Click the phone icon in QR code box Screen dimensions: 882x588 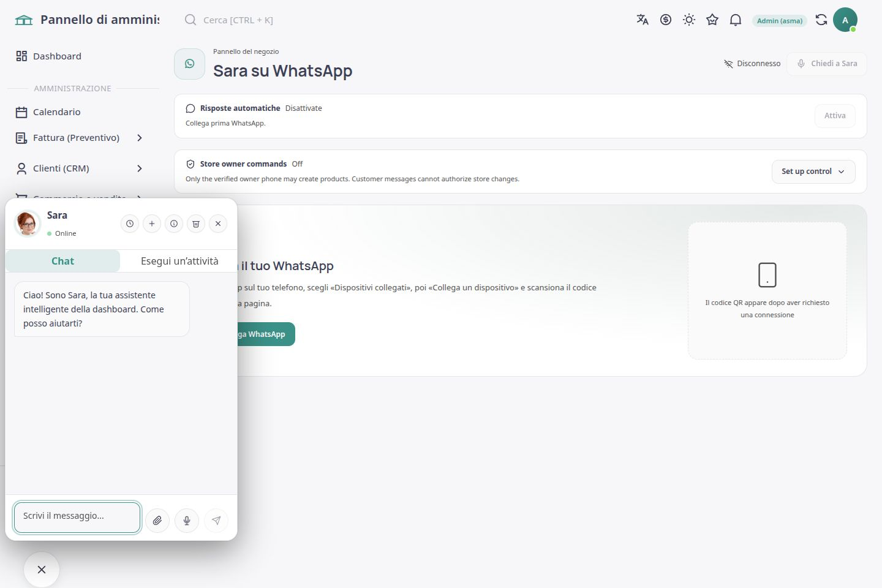(x=767, y=275)
